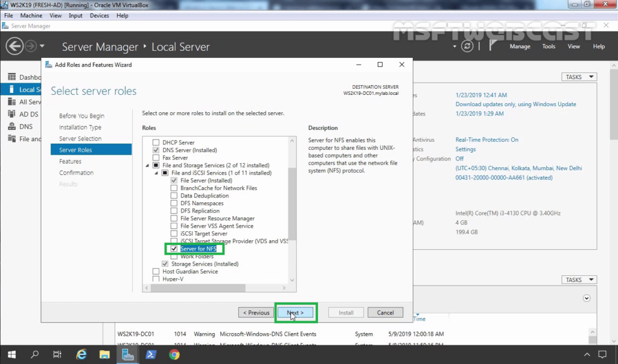The height and width of the screenshot is (364, 618).
Task: Select the AD DS sidebar icon
Action: click(12, 114)
